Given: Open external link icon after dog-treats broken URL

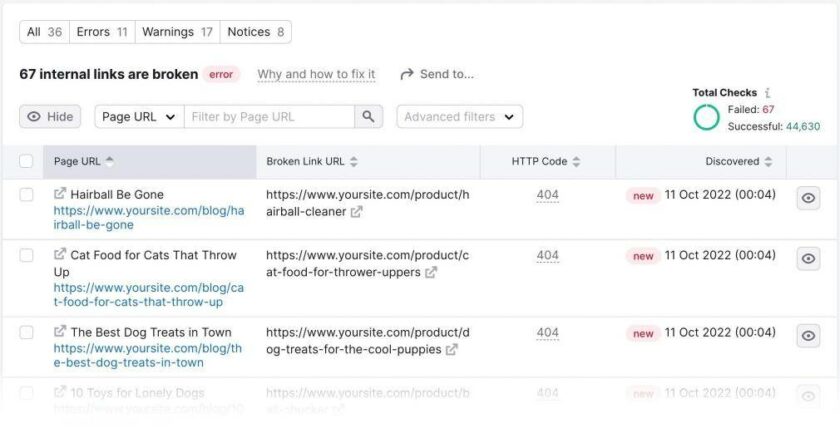Looking at the screenshot, I should 452,349.
